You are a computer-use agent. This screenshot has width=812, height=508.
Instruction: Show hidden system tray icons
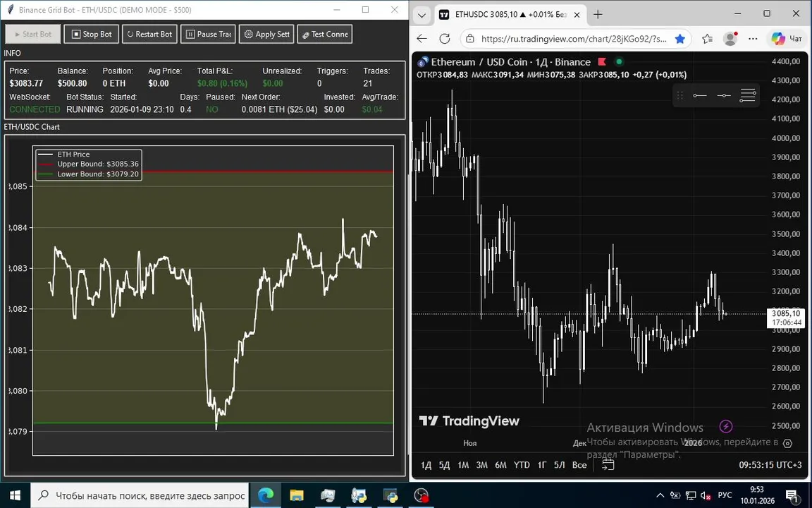coord(660,495)
